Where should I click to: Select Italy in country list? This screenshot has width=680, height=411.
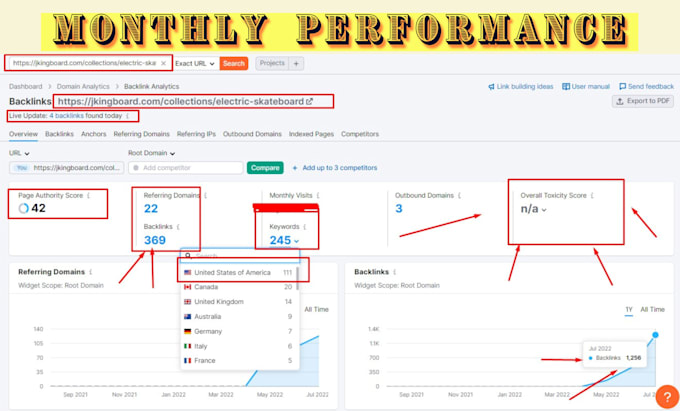click(238, 346)
